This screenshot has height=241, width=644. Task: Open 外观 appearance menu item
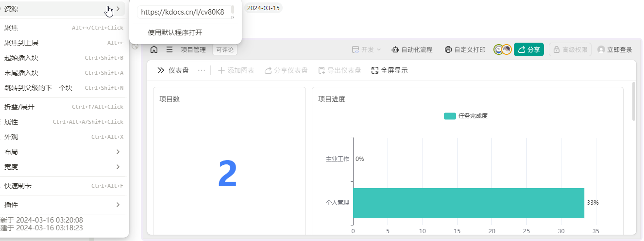click(63, 137)
